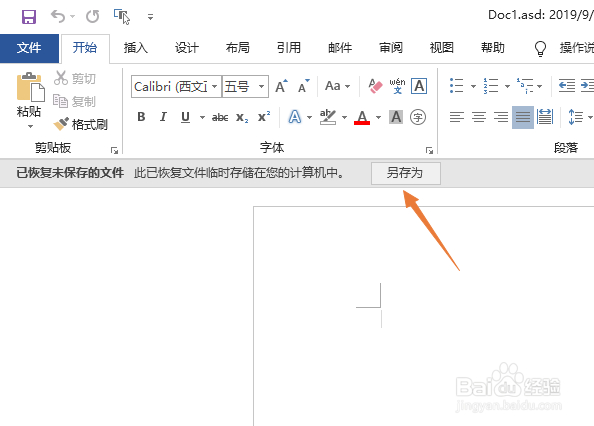This screenshot has width=594, height=426.
Task: Switch to the 引用 (References) tab
Action: [x=289, y=48]
